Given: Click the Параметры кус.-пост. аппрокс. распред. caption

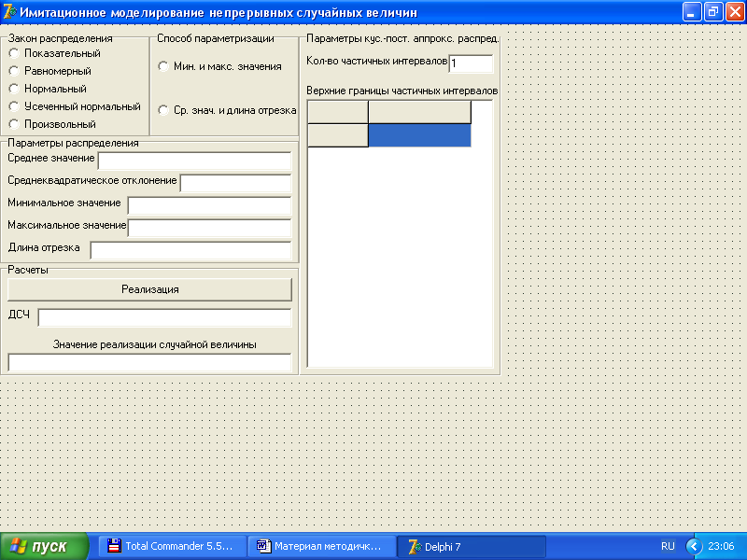Looking at the screenshot, I should 402,38.
